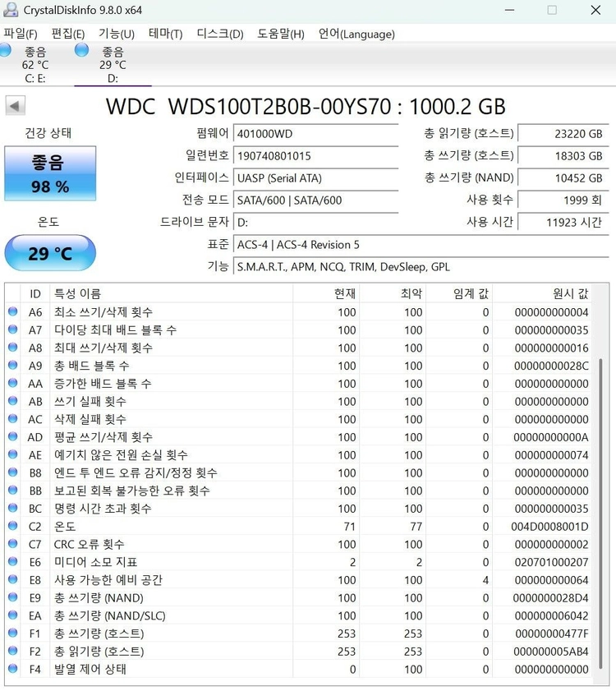
Task: Click the total NAND writes value 10452 GB
Action: tap(563, 178)
